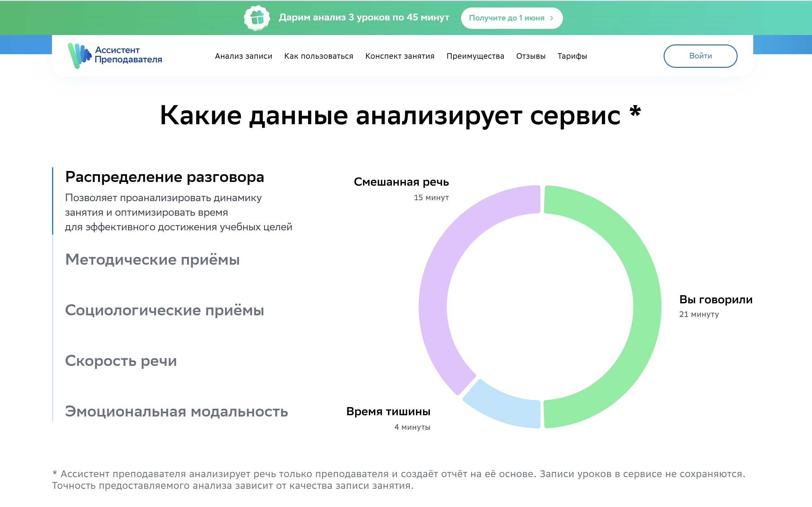Go to Как пользоваться section
Screen dimensions: 812x507
click(319, 56)
